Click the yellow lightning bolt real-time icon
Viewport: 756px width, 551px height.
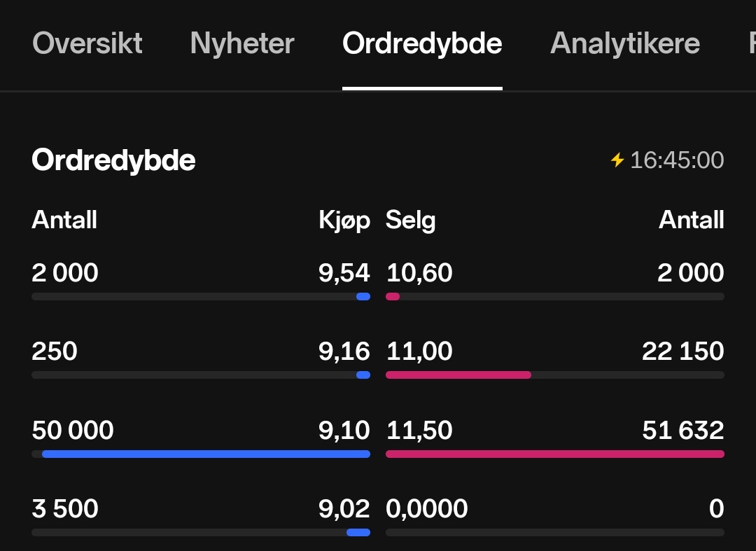coord(617,160)
